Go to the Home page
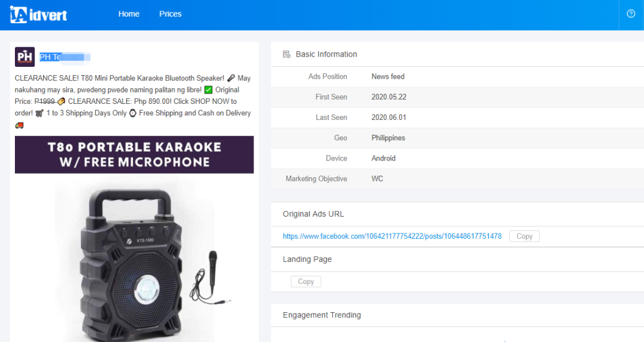Screen dimensions: 644x342 (129, 14)
